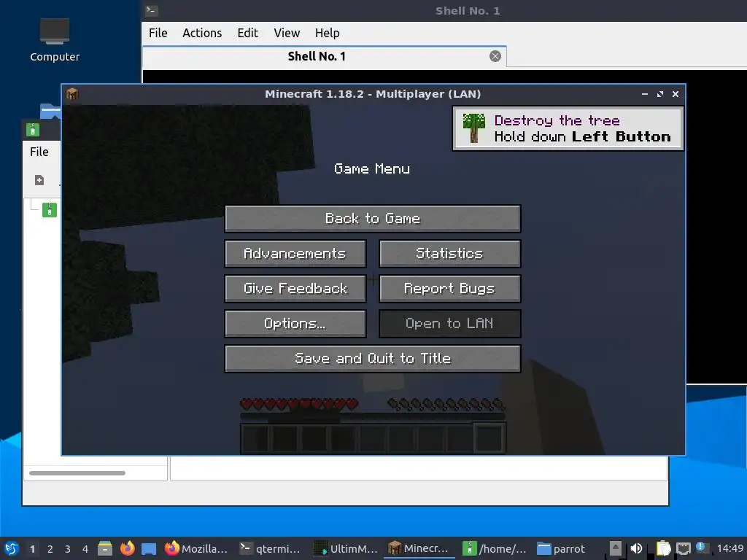Viewport: 747px width, 560px height.
Task: Open the volume control tray icon
Action: [x=636, y=548]
